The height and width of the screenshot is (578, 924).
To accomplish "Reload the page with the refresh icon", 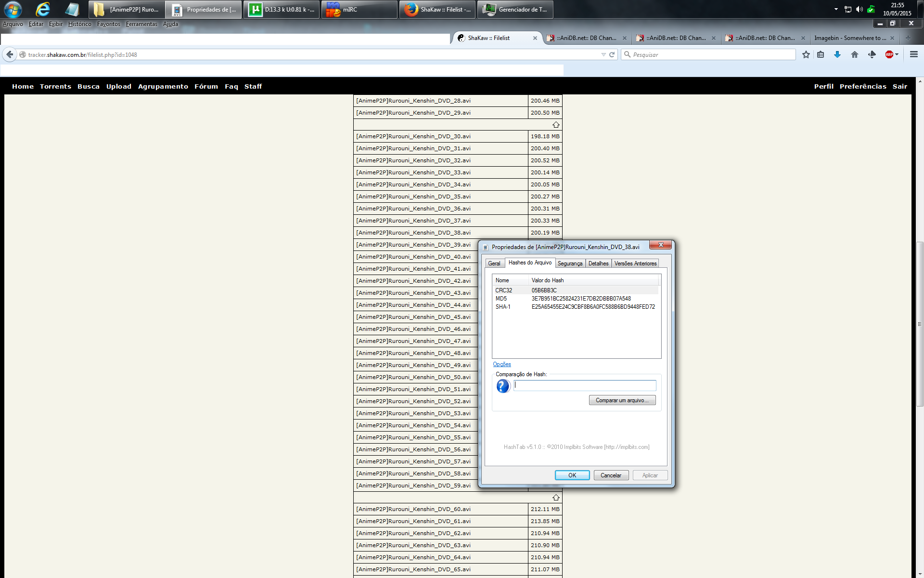I will point(612,55).
